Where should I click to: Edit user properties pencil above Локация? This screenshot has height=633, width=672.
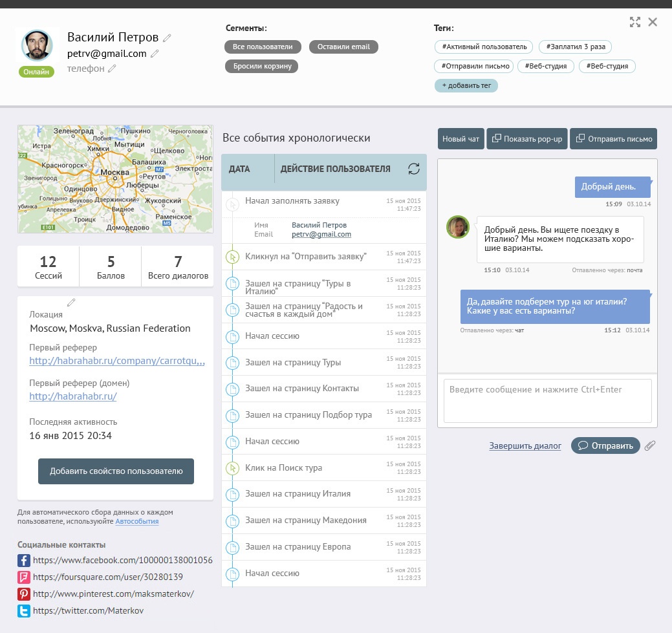(x=71, y=303)
